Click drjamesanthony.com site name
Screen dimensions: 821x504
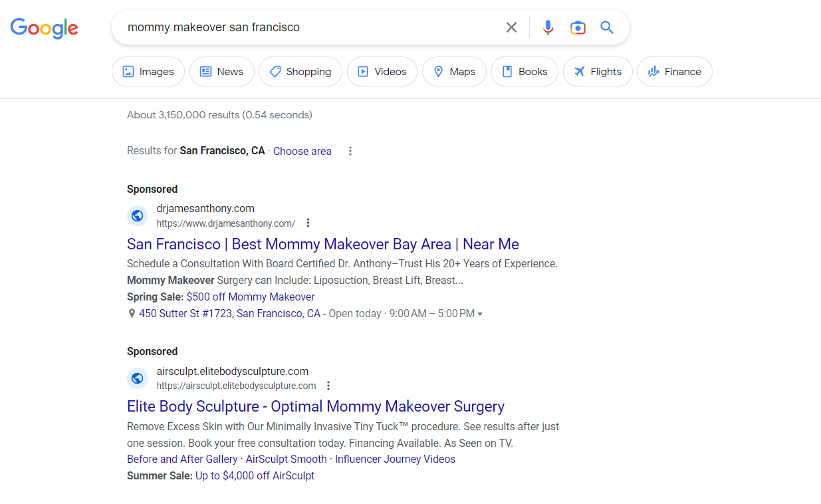pyautogui.click(x=205, y=209)
